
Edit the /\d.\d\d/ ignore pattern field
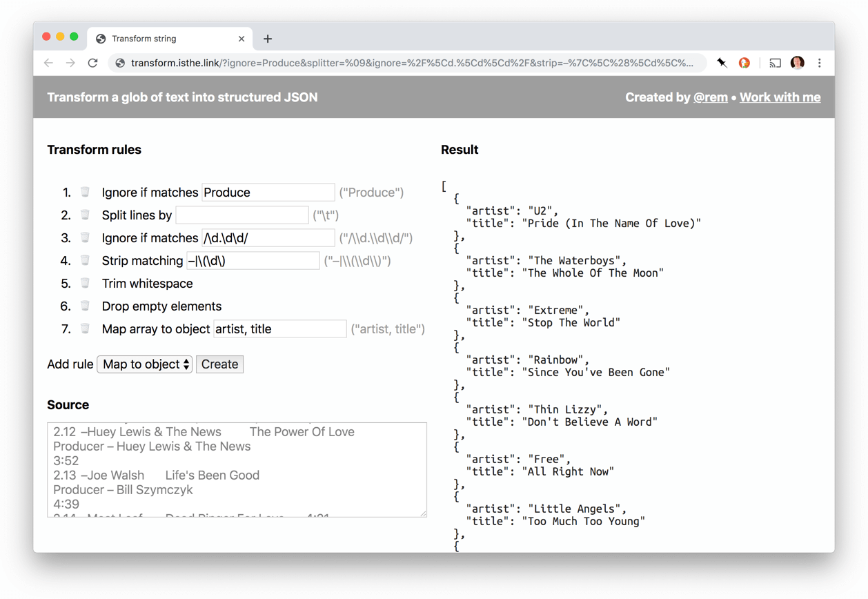click(268, 238)
